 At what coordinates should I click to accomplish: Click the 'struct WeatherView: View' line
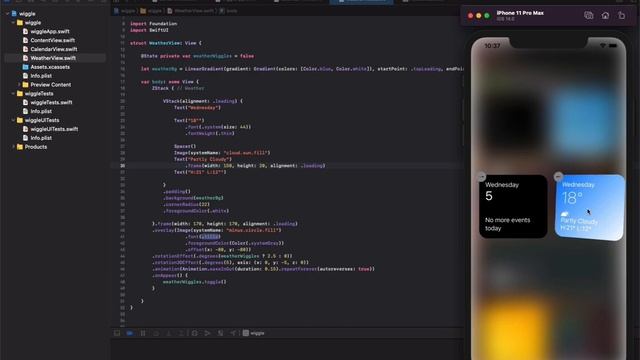click(x=166, y=43)
